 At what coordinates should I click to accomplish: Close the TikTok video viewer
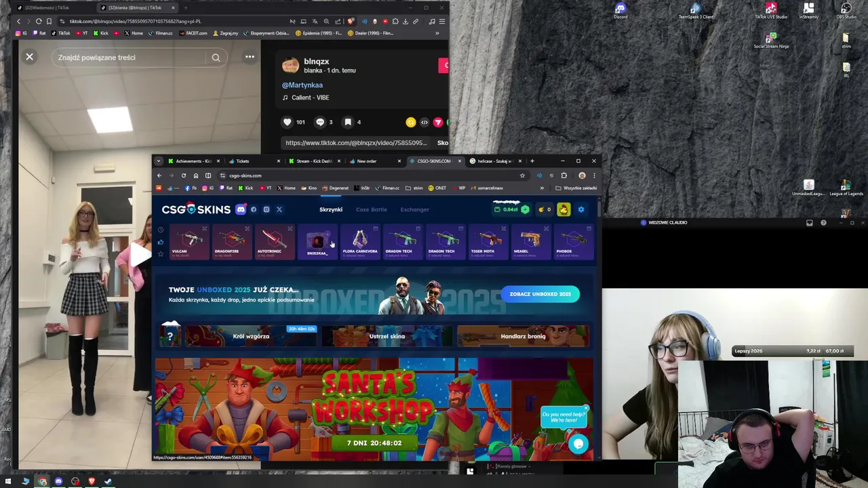[30, 57]
